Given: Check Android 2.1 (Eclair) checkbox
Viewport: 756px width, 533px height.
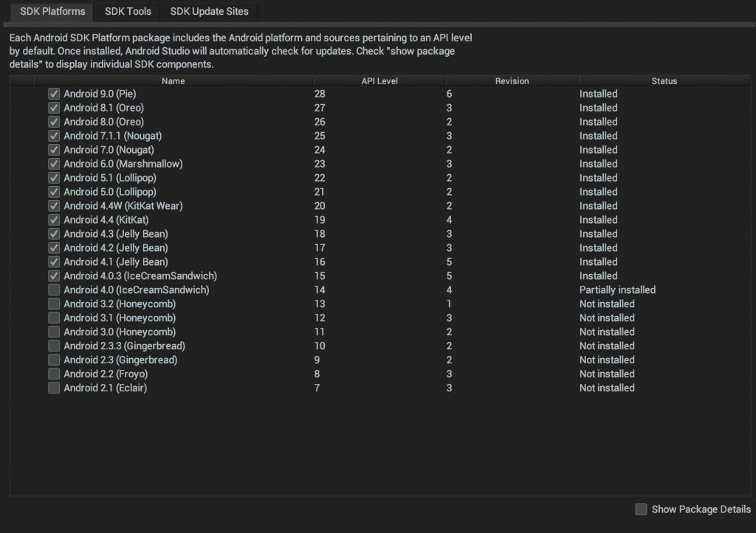Looking at the screenshot, I should 53,388.
